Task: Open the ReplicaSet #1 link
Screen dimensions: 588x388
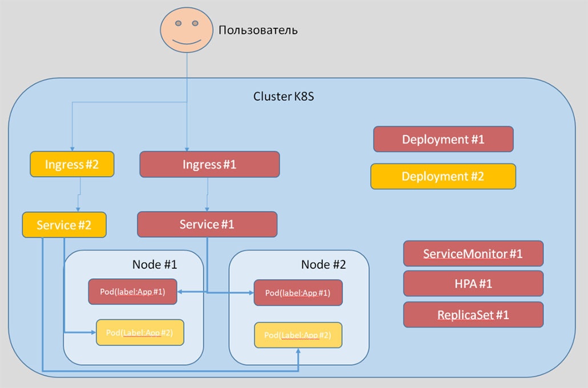Action: point(473,315)
